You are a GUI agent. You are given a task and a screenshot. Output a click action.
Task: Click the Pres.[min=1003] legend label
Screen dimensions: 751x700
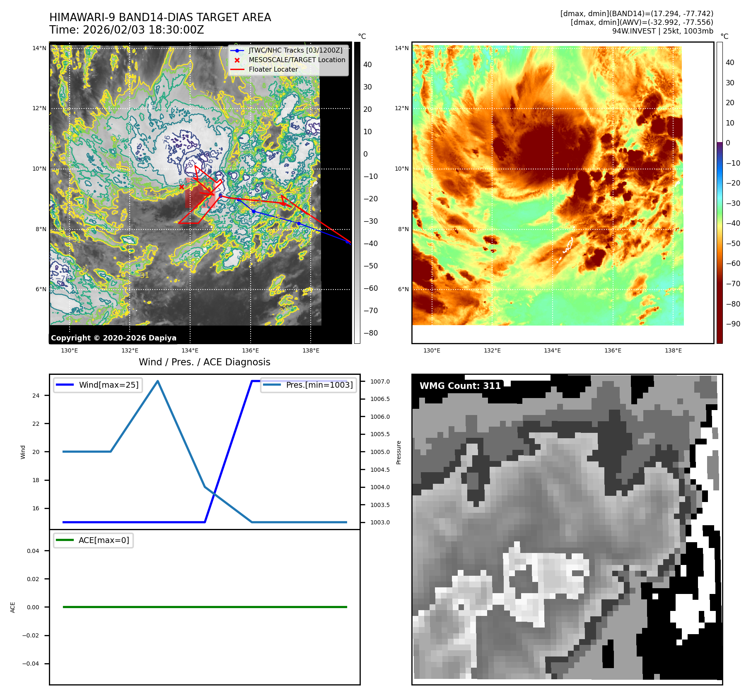coord(319,385)
